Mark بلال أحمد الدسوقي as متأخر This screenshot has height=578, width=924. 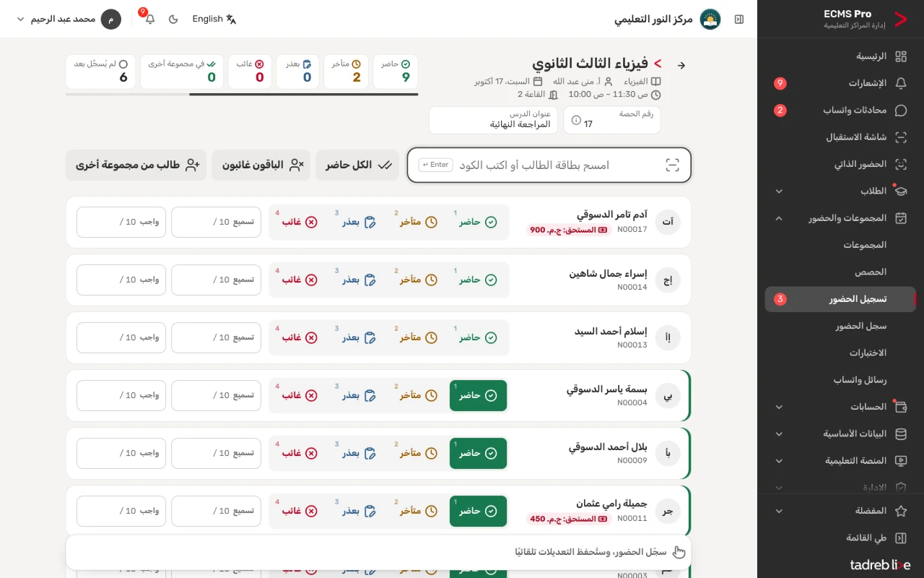click(419, 453)
